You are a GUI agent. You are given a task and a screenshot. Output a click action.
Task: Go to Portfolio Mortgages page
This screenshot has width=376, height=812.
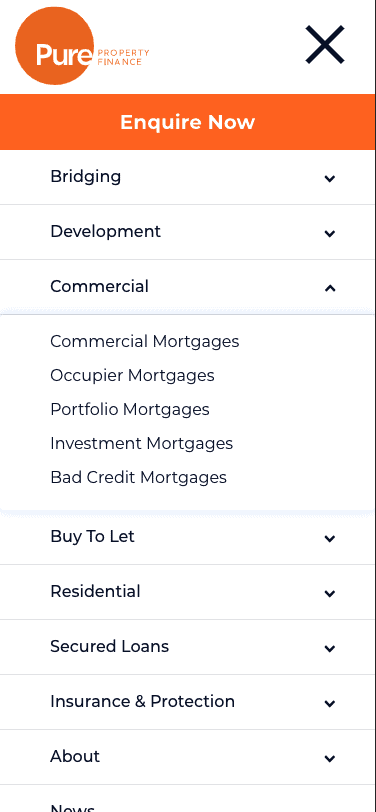[130, 410]
